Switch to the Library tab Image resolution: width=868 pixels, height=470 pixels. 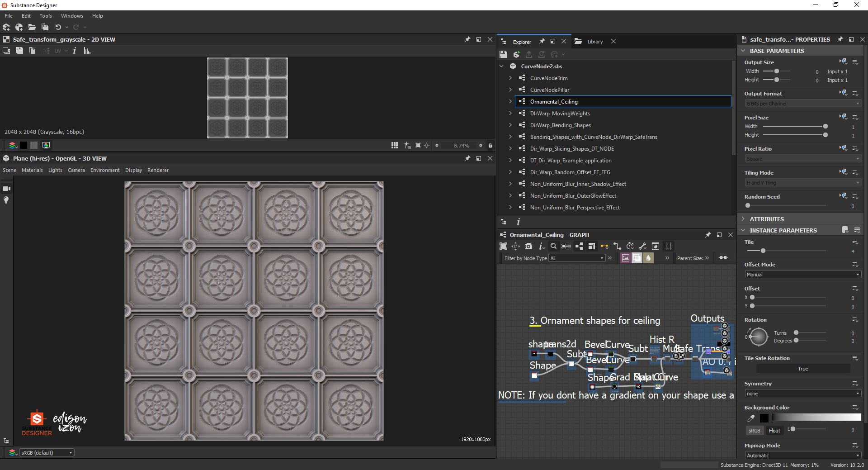tap(594, 41)
